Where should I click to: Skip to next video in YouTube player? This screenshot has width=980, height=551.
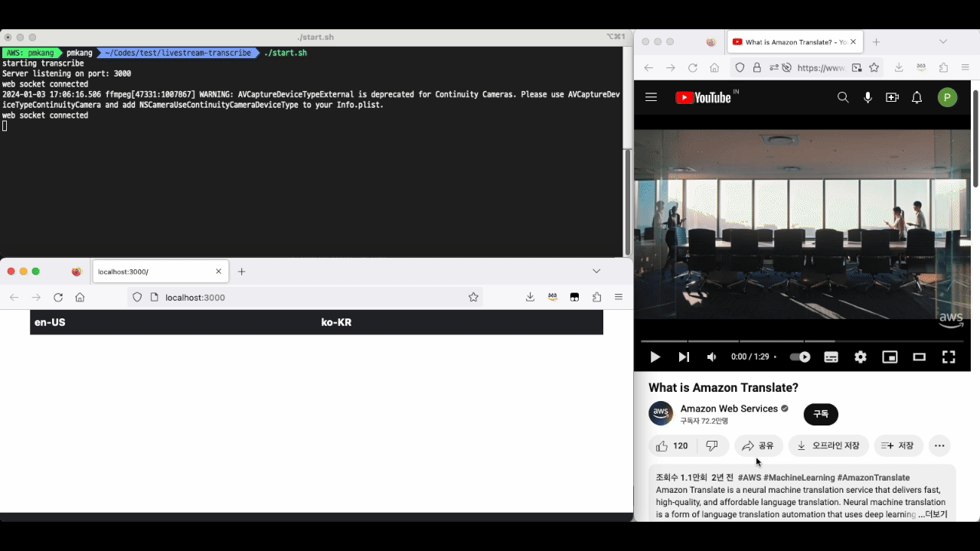pyautogui.click(x=684, y=357)
